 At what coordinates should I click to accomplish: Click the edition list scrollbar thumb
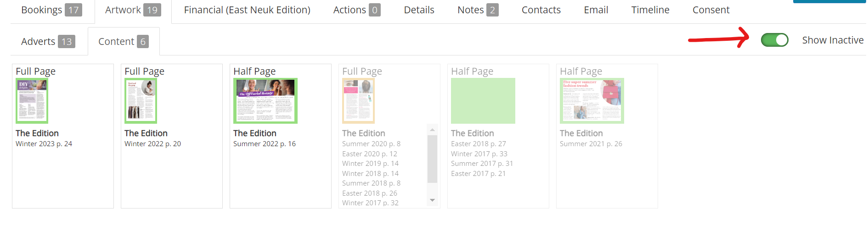[432, 159]
